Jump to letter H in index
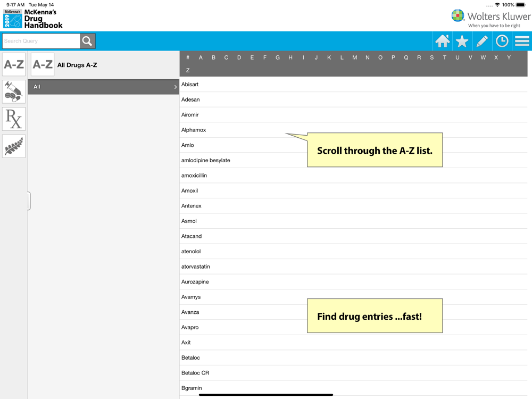This screenshot has height=399, width=532. click(x=290, y=57)
